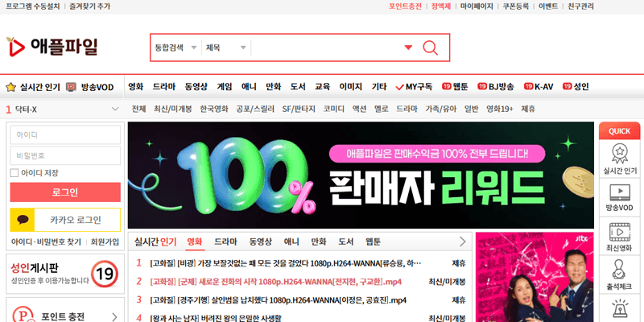644x322 pixels.
Task: Expand the 닥터-X ranking dropdown
Action: [x=115, y=109]
